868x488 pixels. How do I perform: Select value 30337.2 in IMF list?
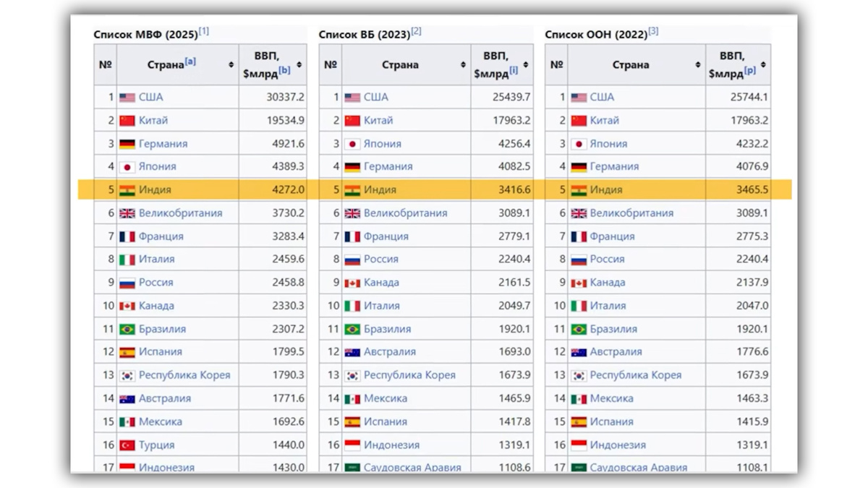(x=286, y=97)
